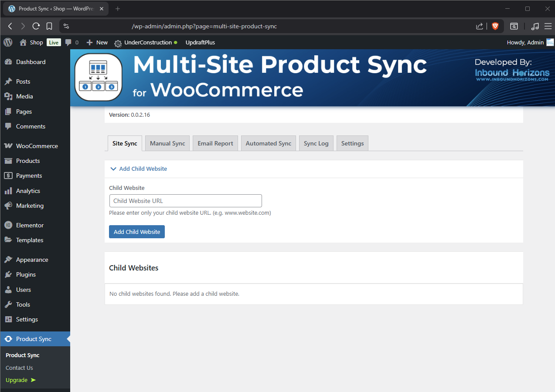Focus the Child Website URL field
The height and width of the screenshot is (392, 555).
tap(185, 201)
